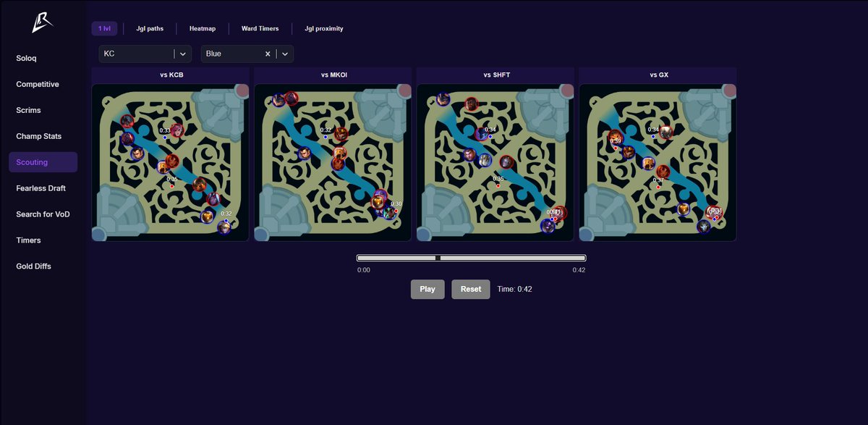Click the golden blue-bordered champion in vs GX map

coord(684,209)
